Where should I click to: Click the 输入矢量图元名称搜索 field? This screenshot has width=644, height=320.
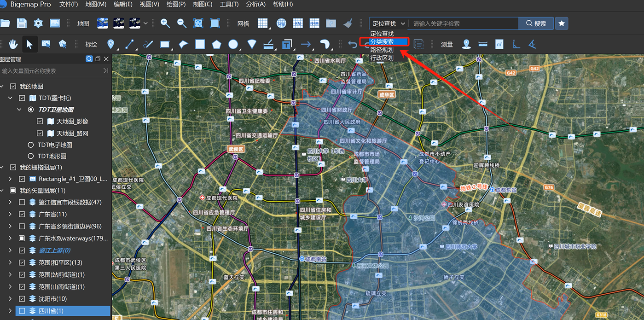51,71
